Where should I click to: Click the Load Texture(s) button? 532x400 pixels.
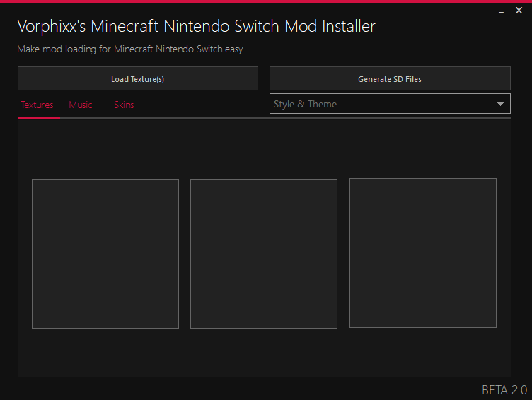137,79
